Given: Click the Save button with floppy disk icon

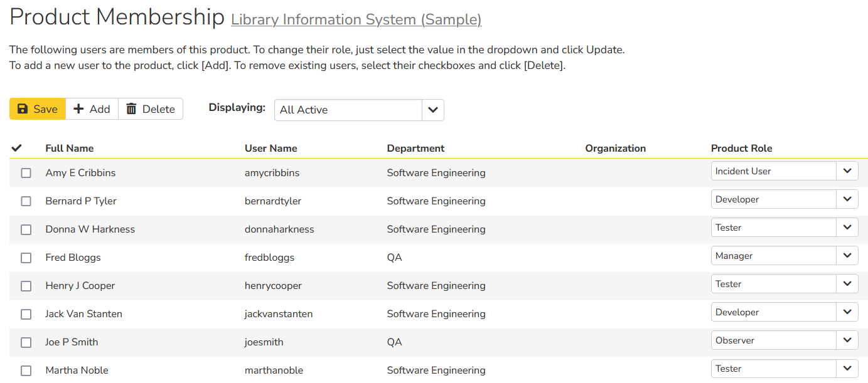Looking at the screenshot, I should pyautogui.click(x=38, y=109).
